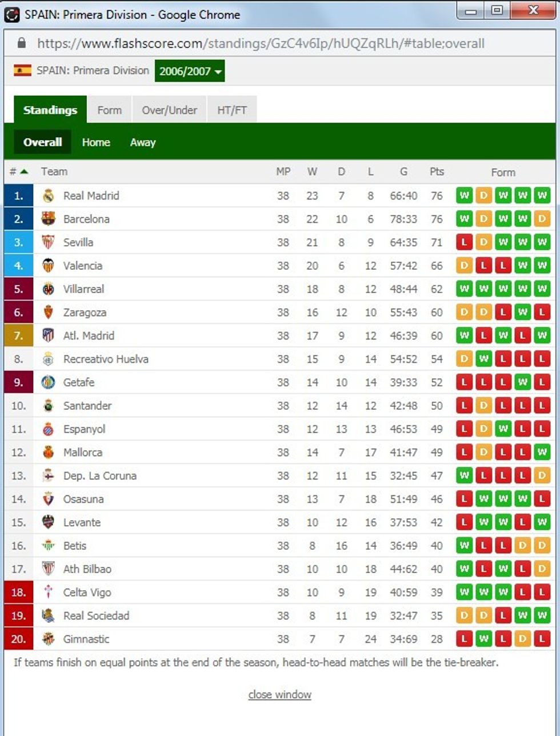Click the Valencia club crest icon
Viewport: 560px width, 736px height.
(49, 266)
